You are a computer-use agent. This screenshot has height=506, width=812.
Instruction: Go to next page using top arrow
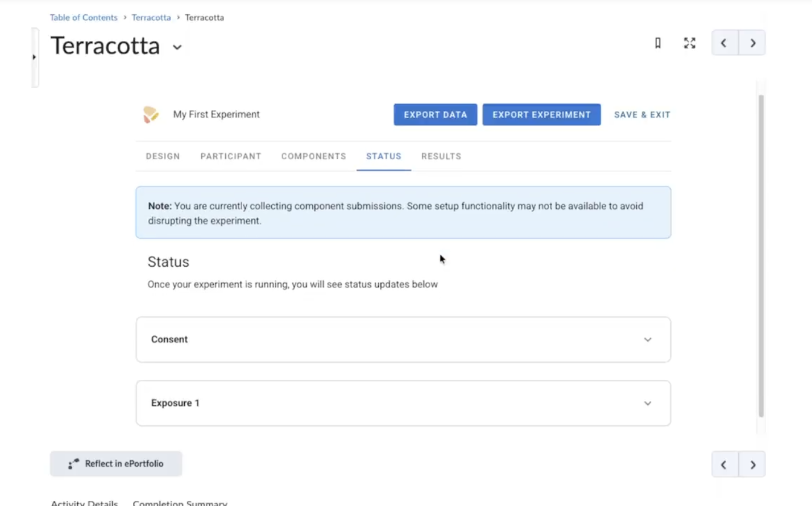coord(752,43)
